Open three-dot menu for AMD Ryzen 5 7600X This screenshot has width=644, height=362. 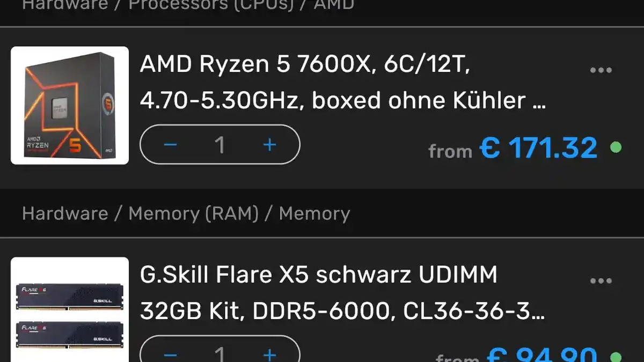[x=601, y=70]
